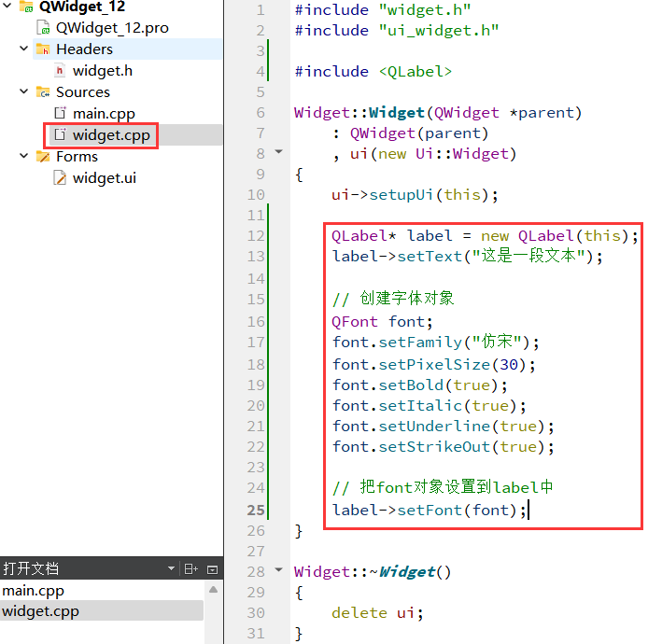This screenshot has height=644, width=648.
Task: Open QWidget_12.pro project file
Action: coord(112,28)
